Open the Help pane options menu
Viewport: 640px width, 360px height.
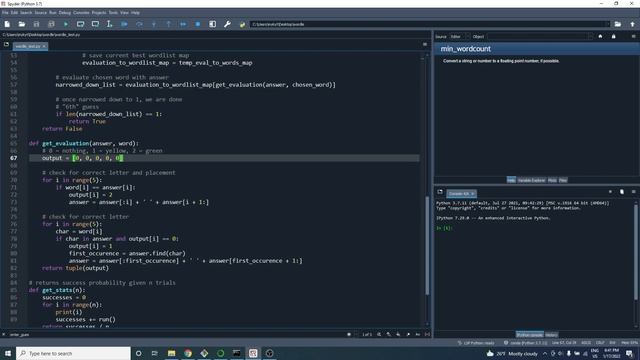633,36
